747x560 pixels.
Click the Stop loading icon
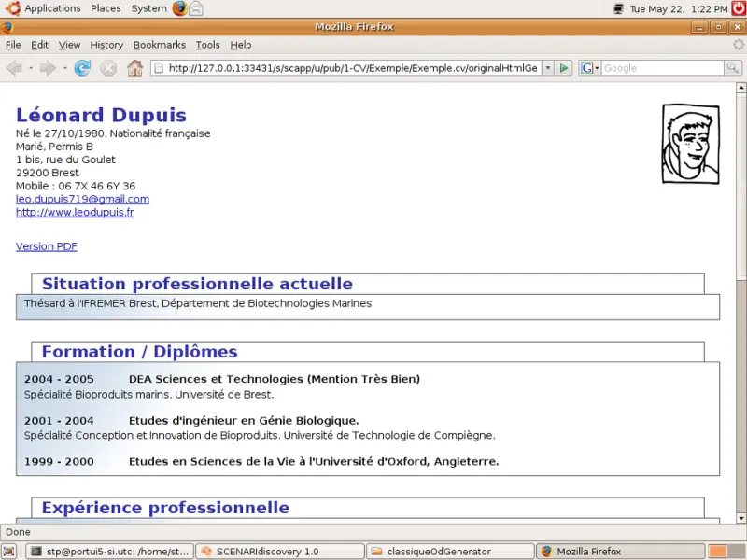(108, 68)
